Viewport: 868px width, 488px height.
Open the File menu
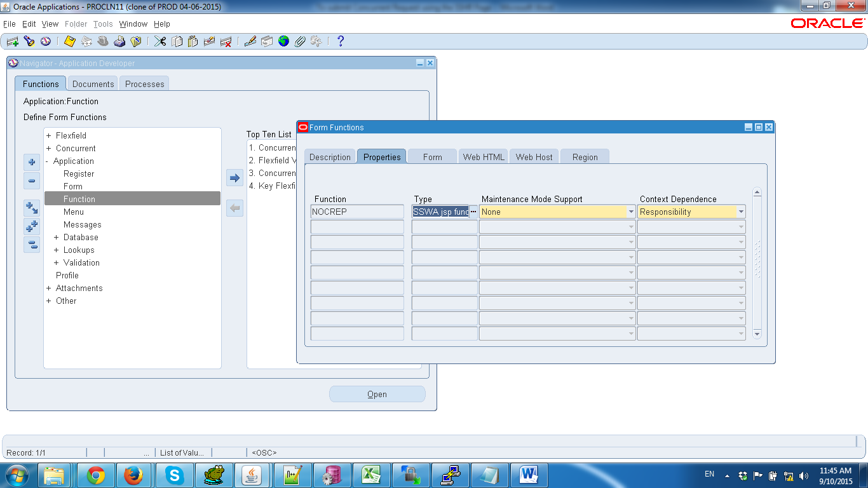coord(10,24)
